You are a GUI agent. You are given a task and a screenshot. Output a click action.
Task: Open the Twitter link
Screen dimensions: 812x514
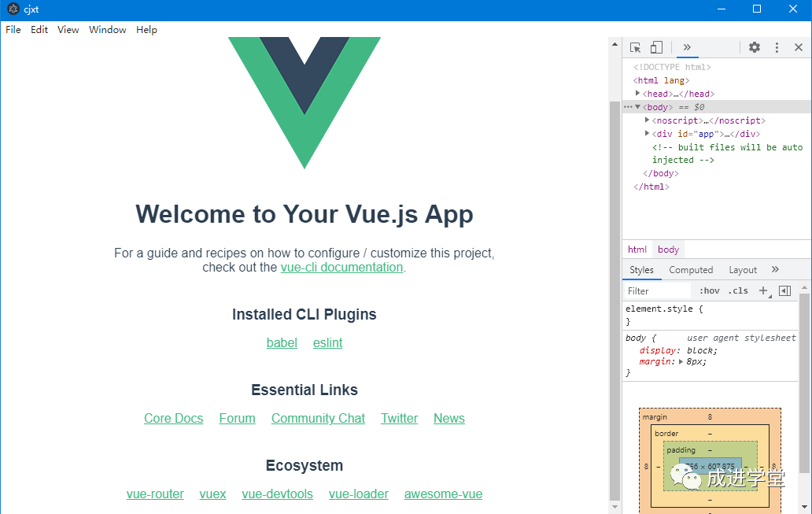399,419
